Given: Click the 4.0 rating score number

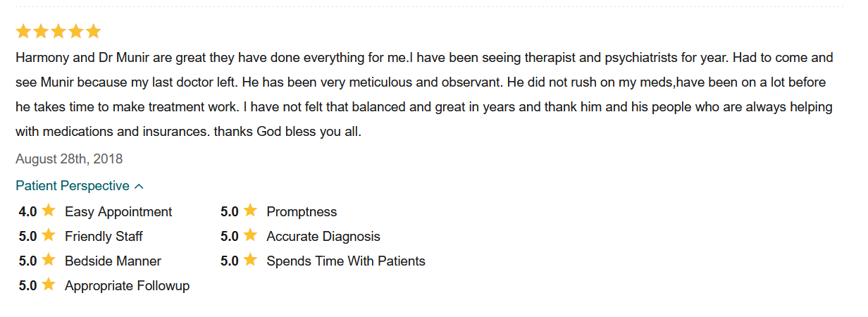Looking at the screenshot, I should pyautogui.click(x=28, y=212).
